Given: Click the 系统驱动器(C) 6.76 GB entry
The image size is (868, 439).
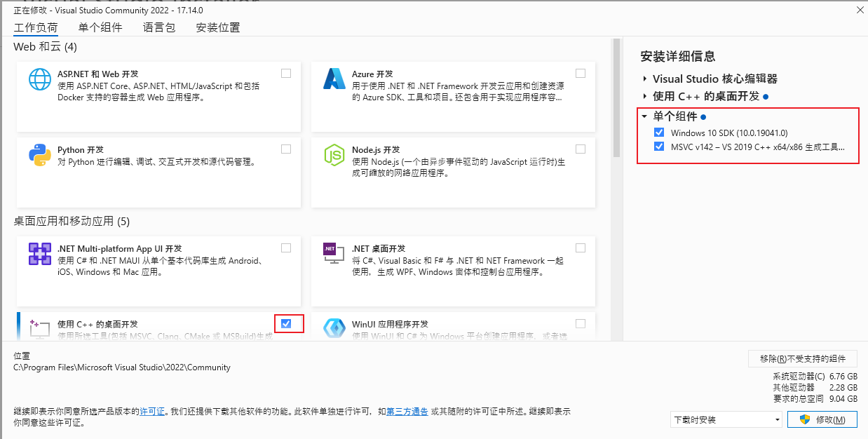Looking at the screenshot, I should coord(815,376).
